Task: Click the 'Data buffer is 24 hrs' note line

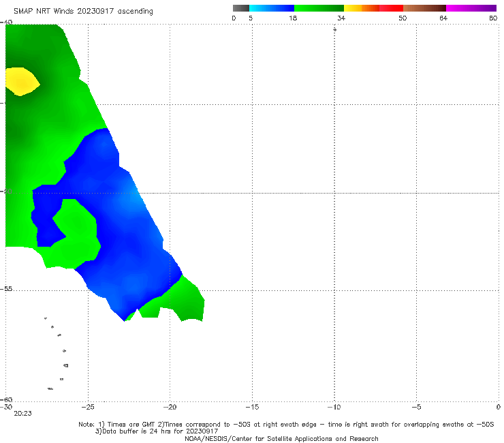Action: pyautogui.click(x=157, y=431)
